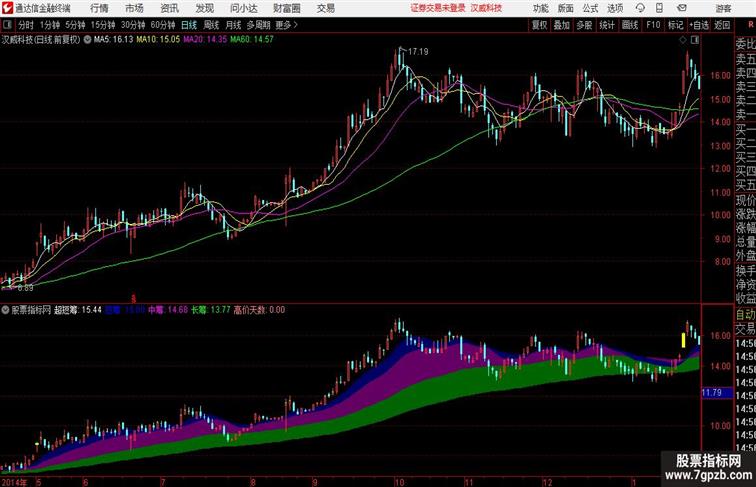Screen dimensions: 756x487
Task: Switch to 1分钟 chart period
Action: pos(50,25)
